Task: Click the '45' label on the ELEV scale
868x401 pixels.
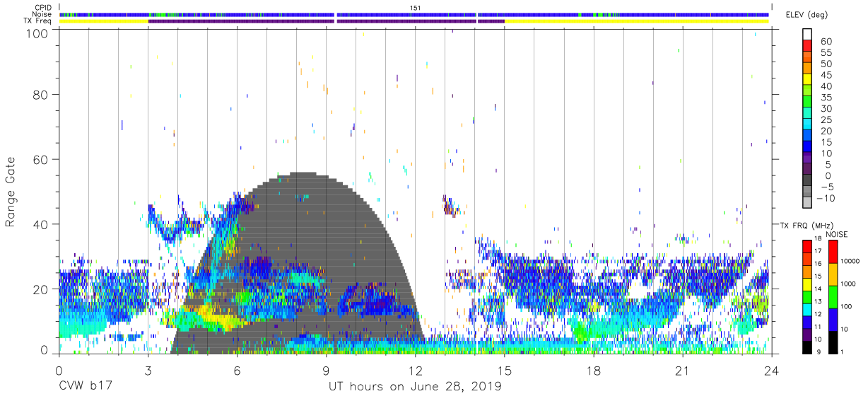Action: pos(826,75)
